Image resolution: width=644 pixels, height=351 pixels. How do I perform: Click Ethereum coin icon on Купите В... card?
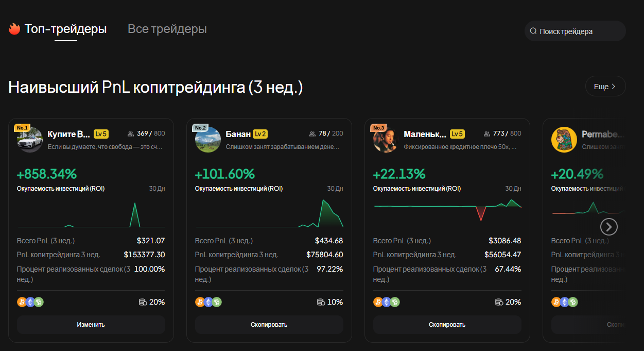[x=30, y=302]
